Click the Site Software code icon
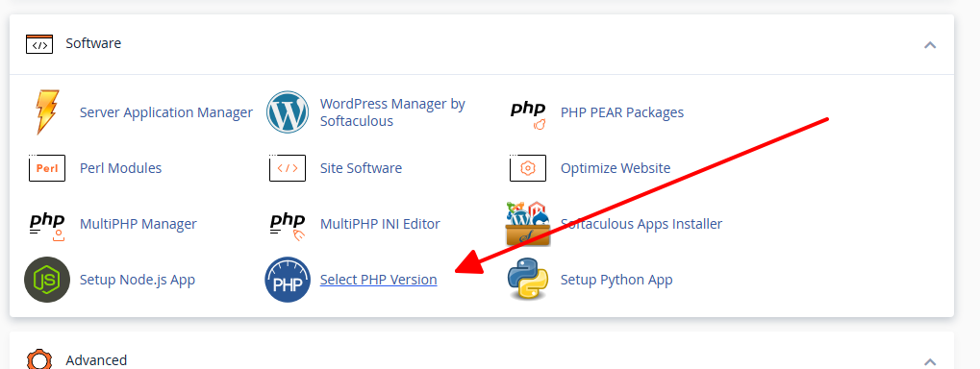The width and height of the screenshot is (980, 369). point(288,168)
